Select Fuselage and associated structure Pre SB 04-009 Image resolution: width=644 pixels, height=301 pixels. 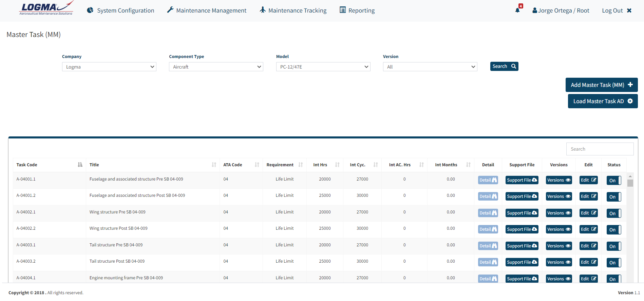[x=136, y=179]
